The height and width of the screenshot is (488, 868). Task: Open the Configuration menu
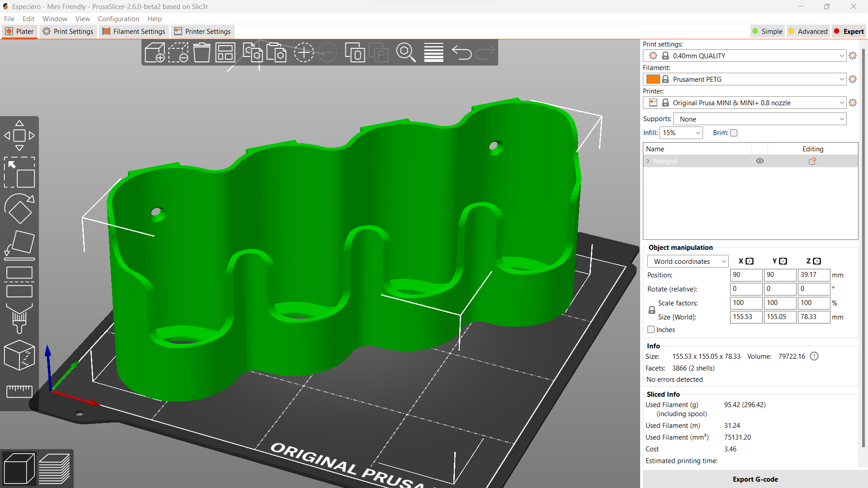tap(118, 19)
